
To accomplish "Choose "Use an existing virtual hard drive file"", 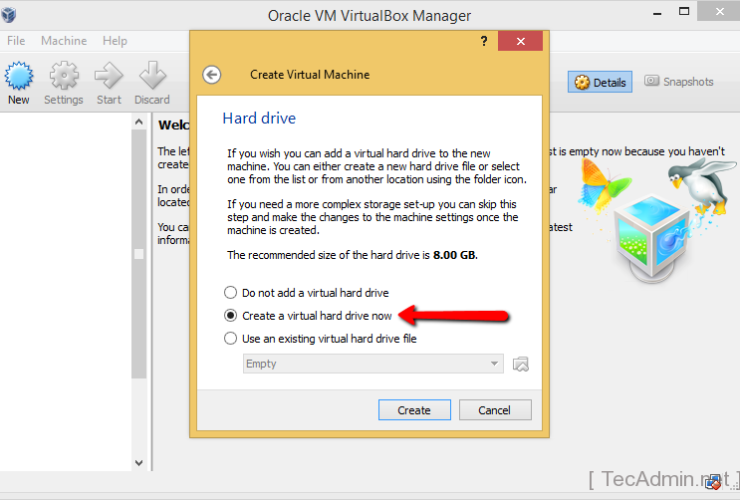I will (x=232, y=338).
